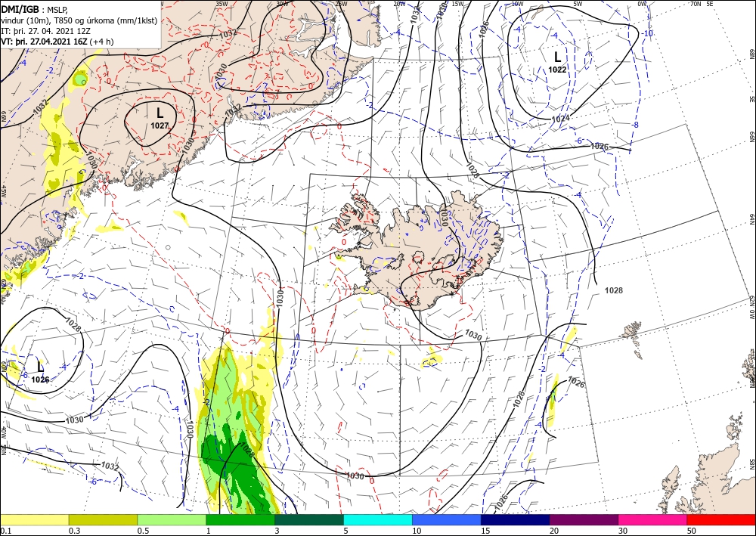
Task: Click the light green 0.5–1 mm legend swatch
Action: 172,519
